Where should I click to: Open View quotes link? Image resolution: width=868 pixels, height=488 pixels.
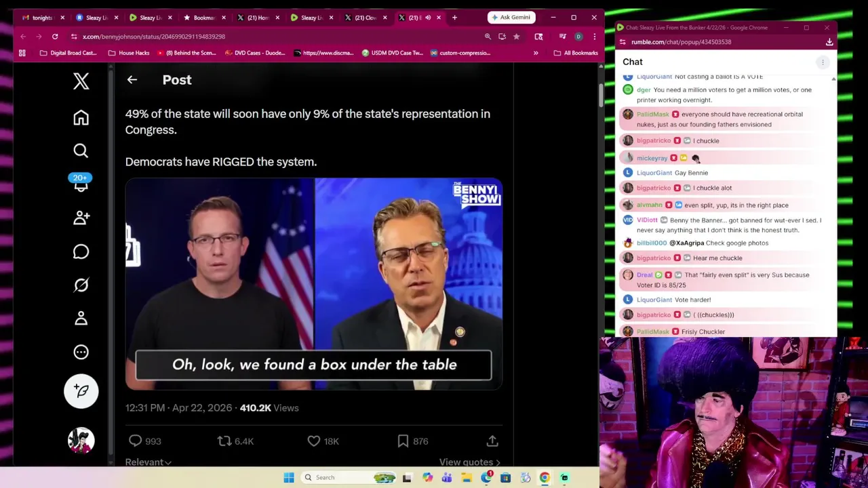[x=470, y=462]
